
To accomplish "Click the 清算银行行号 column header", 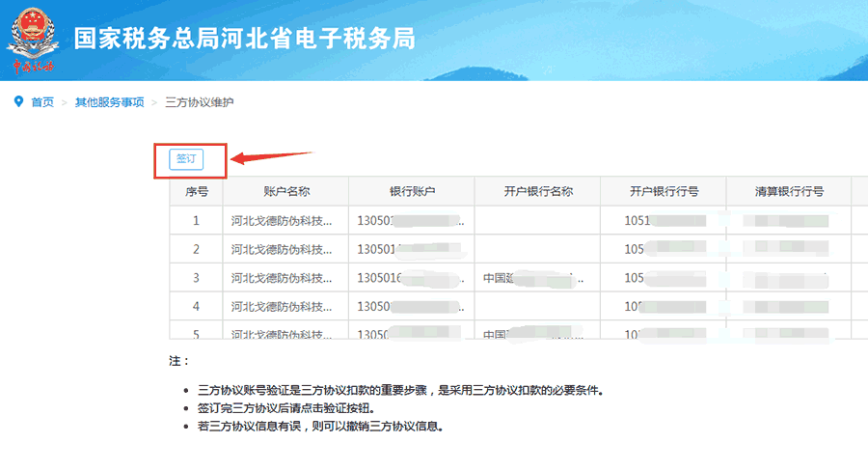I will (789, 191).
